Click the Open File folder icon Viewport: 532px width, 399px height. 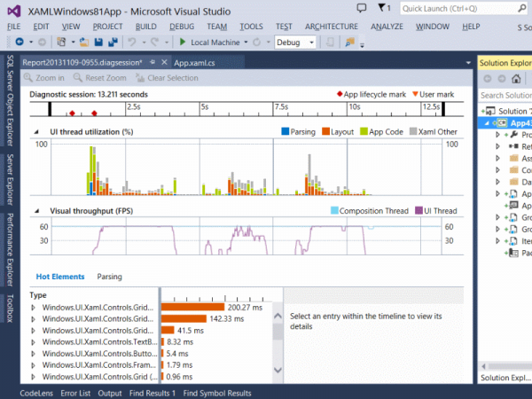(84, 42)
